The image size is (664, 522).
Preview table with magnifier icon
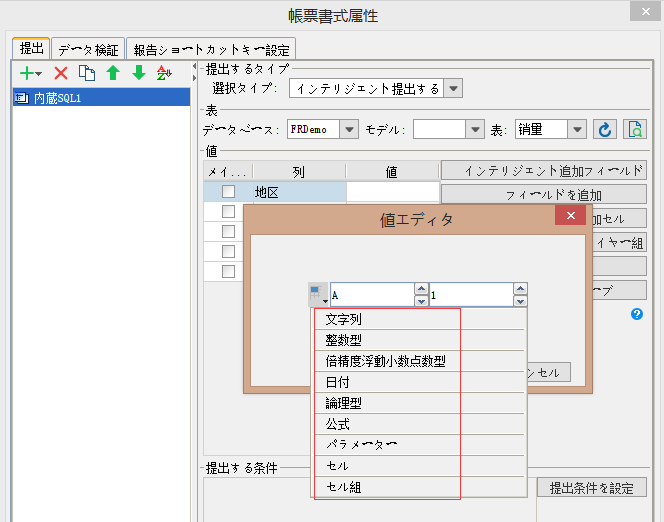(635, 129)
